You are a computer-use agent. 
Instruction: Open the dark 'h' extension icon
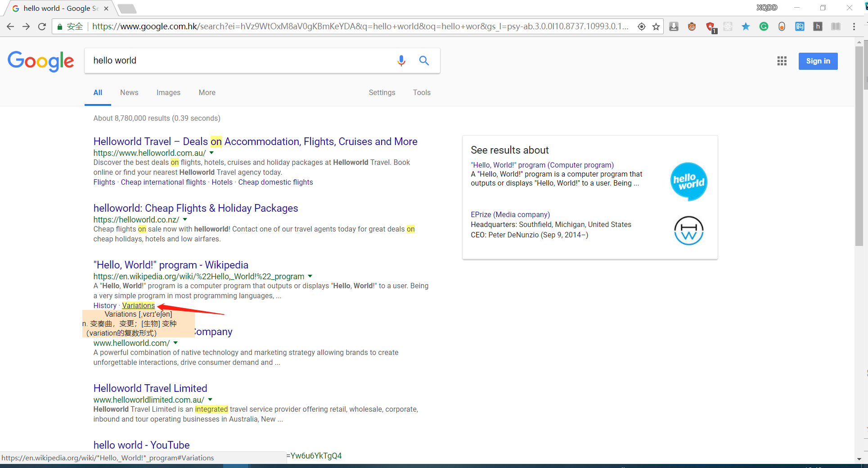coord(818,27)
